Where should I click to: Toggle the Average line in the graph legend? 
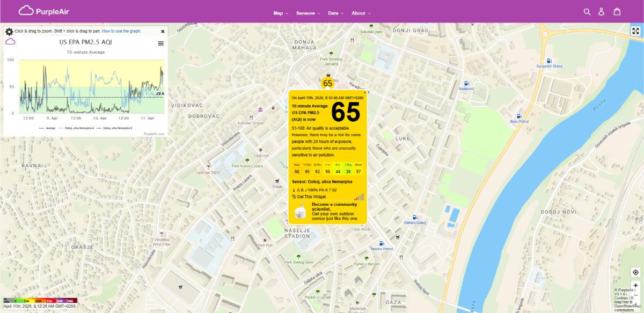(50, 128)
